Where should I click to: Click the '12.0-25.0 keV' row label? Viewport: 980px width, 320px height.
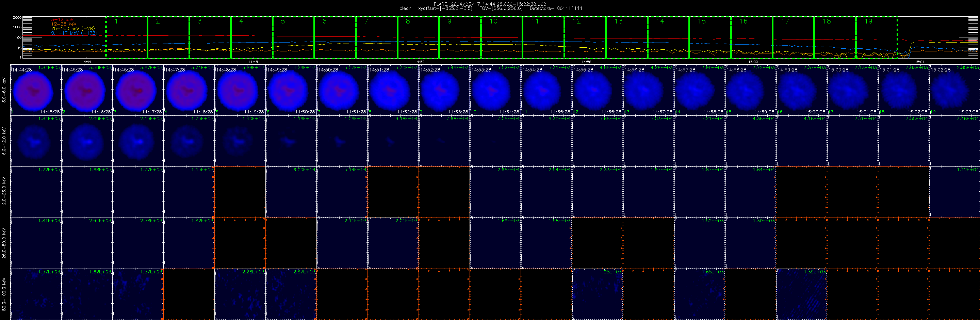coord(4,192)
